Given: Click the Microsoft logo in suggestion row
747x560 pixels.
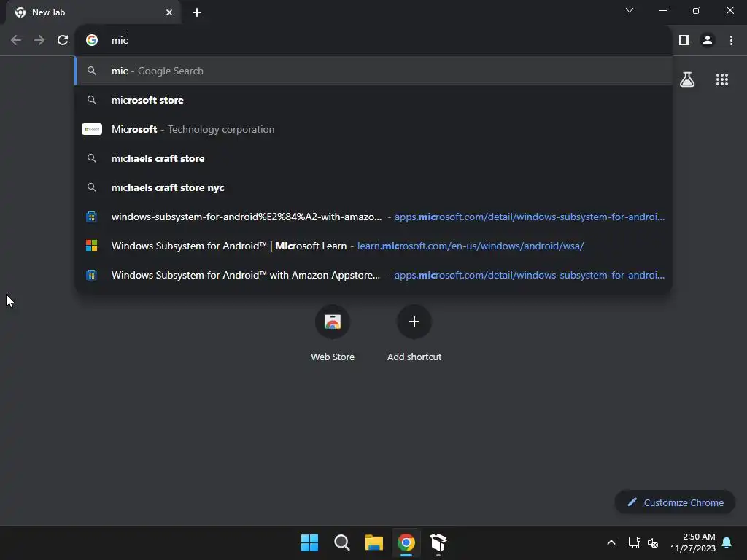Looking at the screenshot, I should [x=92, y=129].
